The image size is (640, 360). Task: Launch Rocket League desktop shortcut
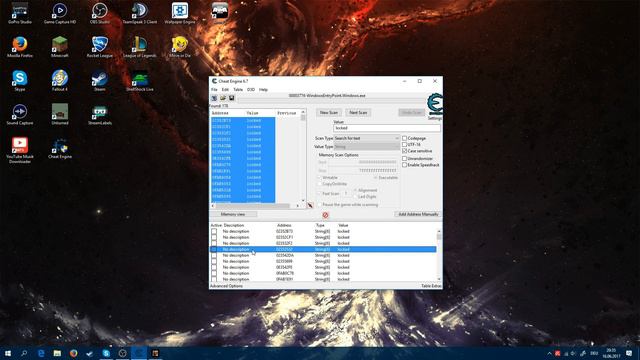point(100,47)
